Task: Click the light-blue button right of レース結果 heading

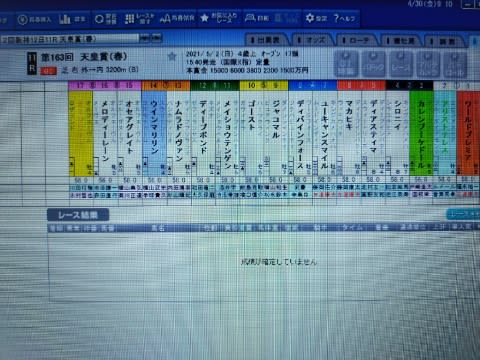Action: point(463,214)
